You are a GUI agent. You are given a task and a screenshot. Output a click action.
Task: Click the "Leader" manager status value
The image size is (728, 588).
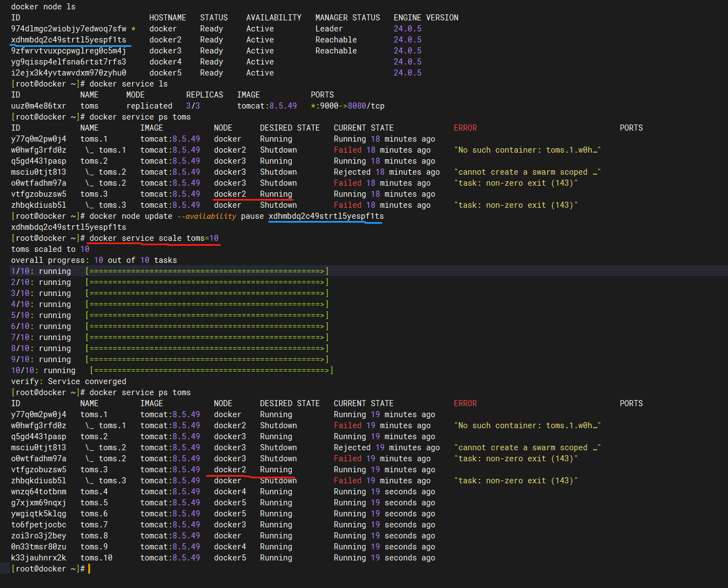click(329, 29)
